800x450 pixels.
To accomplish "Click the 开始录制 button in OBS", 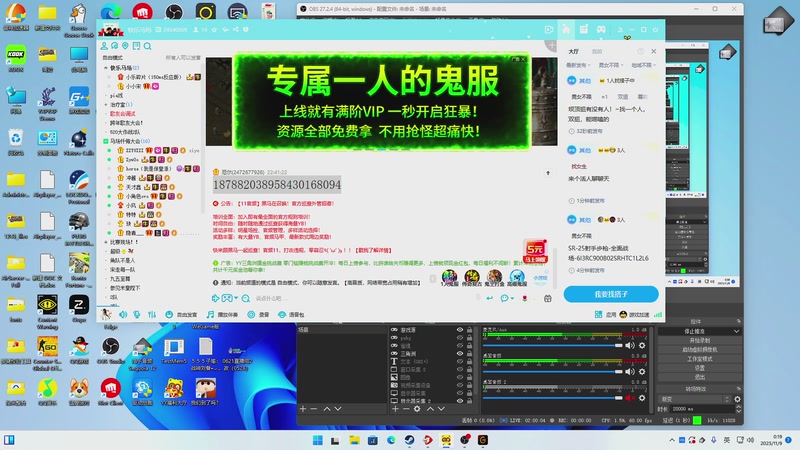I will (699, 340).
